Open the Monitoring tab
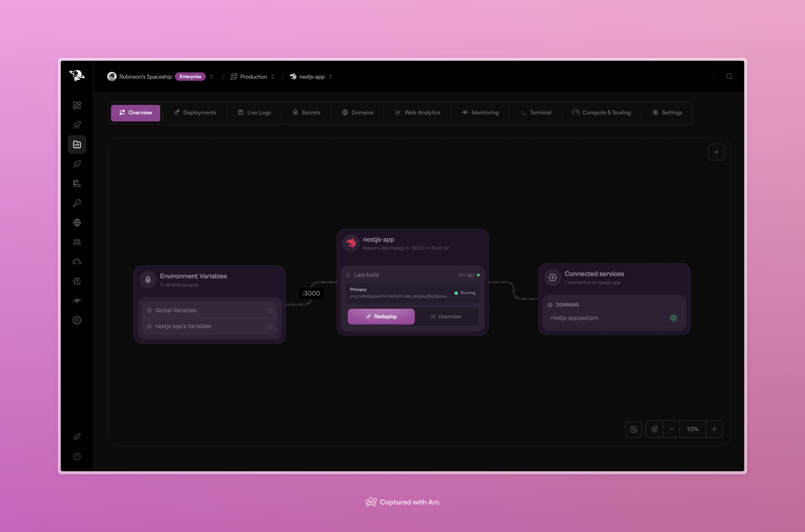 [x=480, y=113]
